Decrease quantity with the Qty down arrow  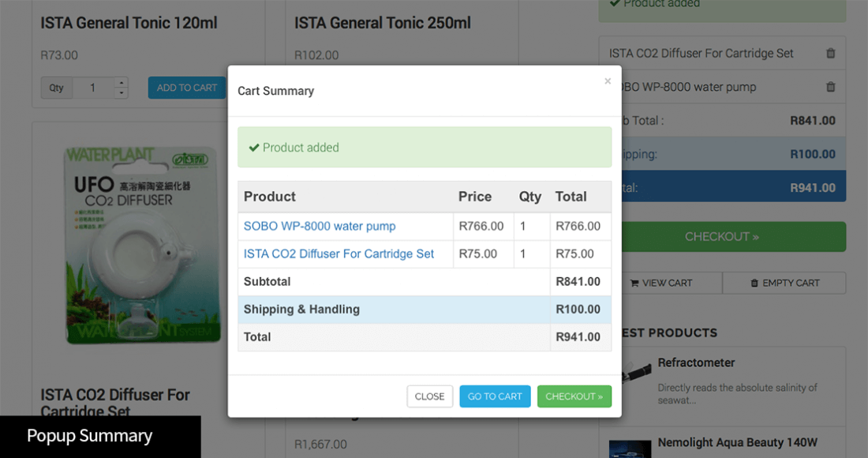click(x=121, y=93)
